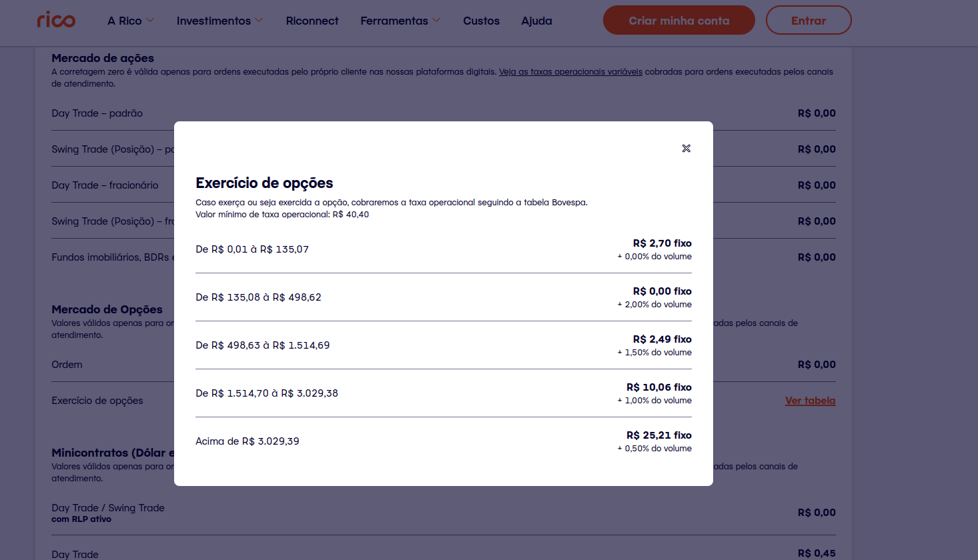978x560 pixels.
Task: Select the Acima de R$ 3.029,39 row
Action: pos(444,441)
